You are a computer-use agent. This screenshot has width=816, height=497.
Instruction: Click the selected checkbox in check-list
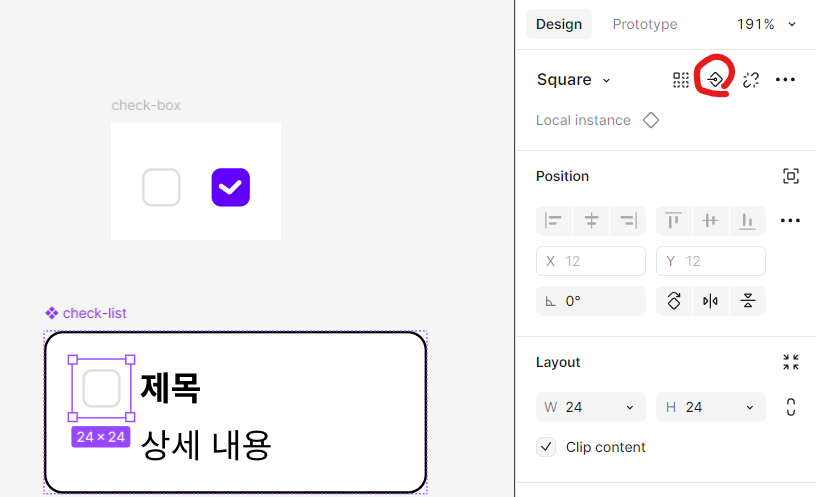(x=101, y=388)
